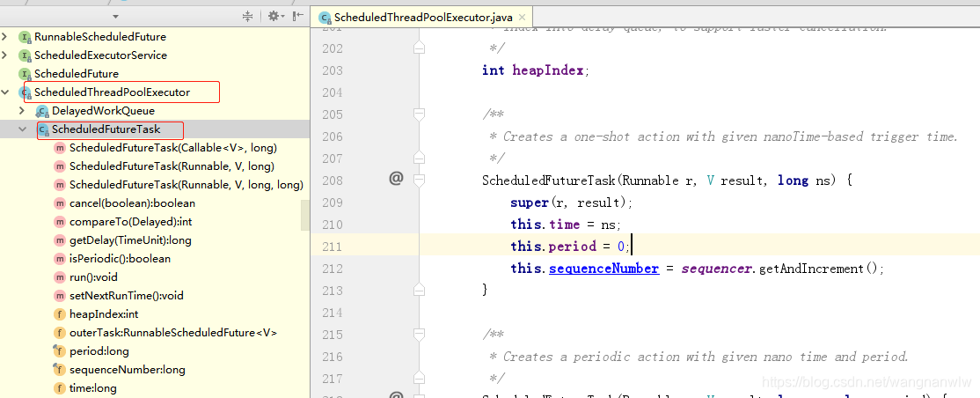Viewport: 980px width, 398px height.
Task: Select field period:long
Action: pos(99,351)
